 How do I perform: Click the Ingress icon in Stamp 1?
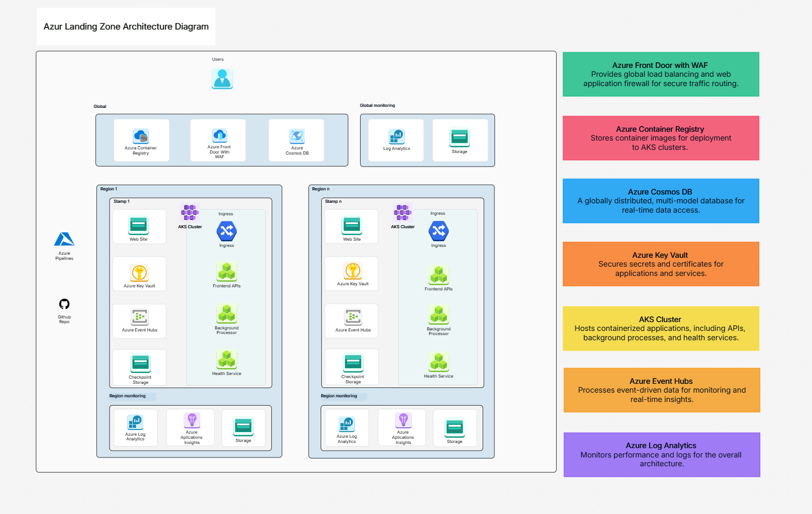tap(226, 230)
